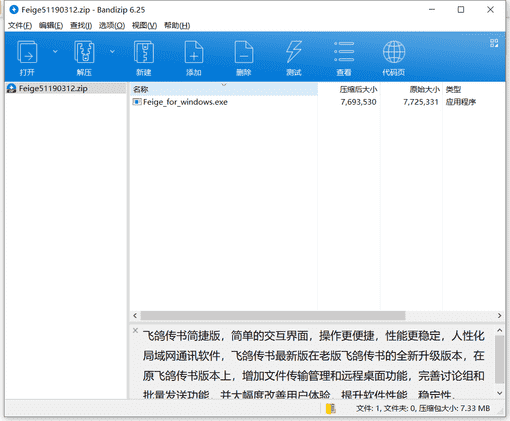
Task: Click the exe icon beside Feige_for_windows.exe
Action: (137, 102)
